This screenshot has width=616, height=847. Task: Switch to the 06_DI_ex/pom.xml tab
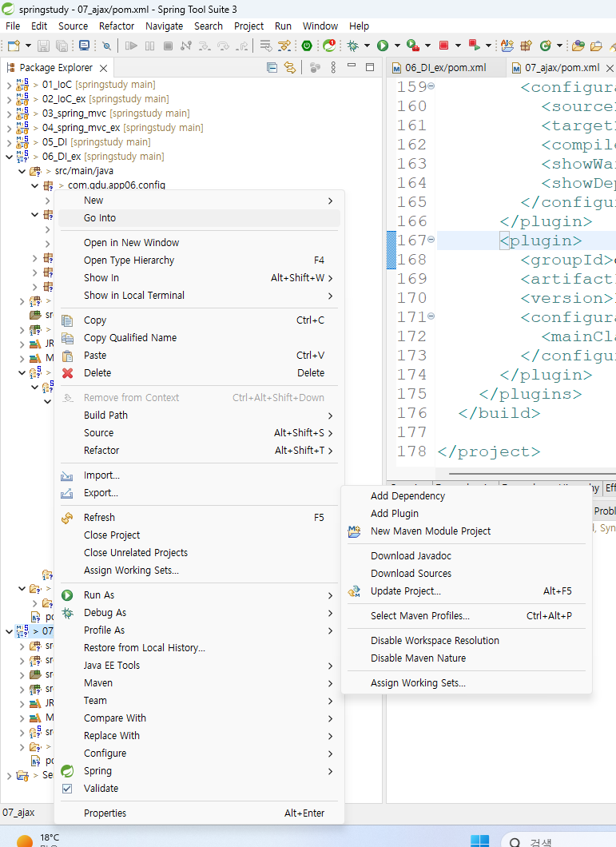click(x=445, y=68)
